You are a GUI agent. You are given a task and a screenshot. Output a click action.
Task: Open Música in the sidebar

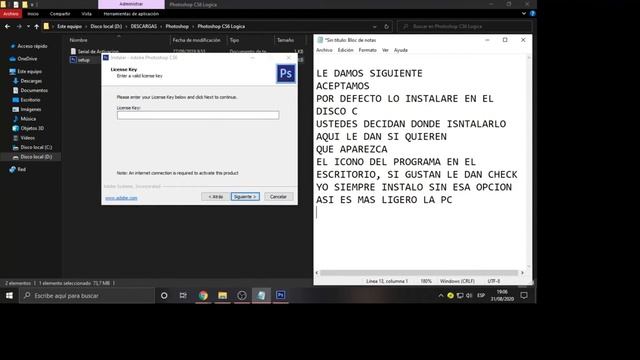click(28, 119)
